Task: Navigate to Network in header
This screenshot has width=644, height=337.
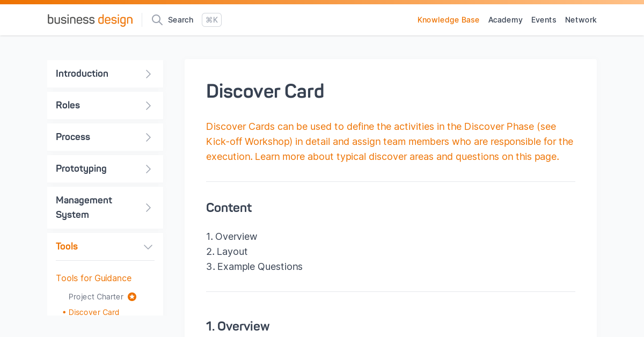Action: (x=581, y=20)
